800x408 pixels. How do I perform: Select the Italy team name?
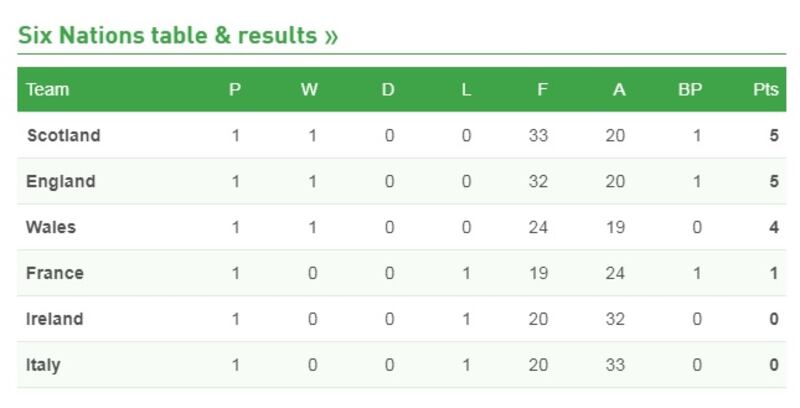point(43,366)
